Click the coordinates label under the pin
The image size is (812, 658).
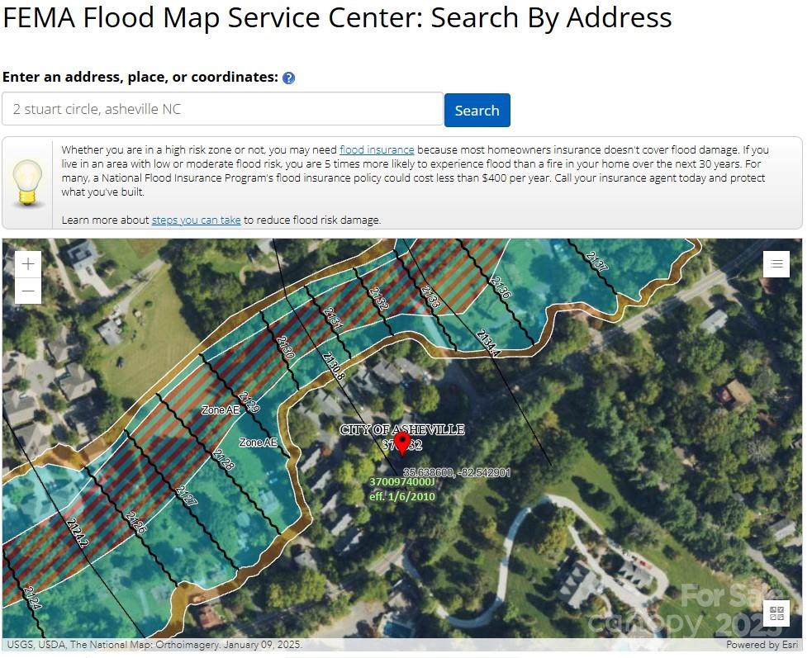pyautogui.click(x=457, y=472)
